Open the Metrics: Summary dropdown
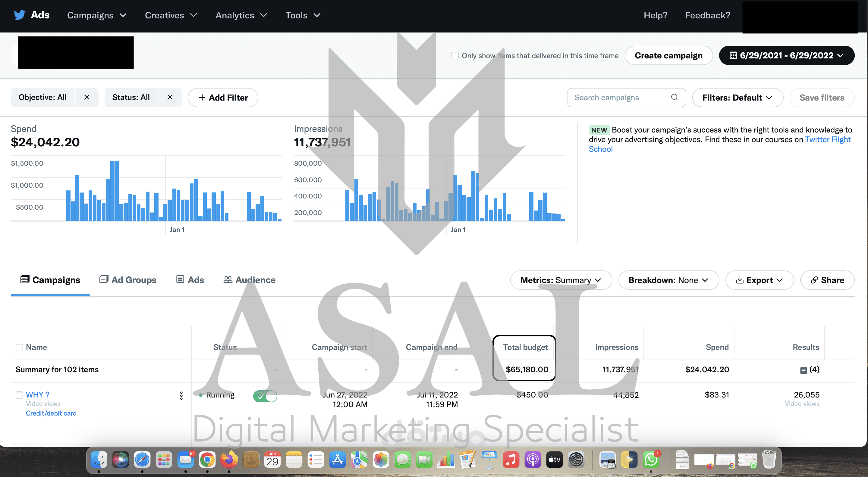This screenshot has height=477, width=868. tap(561, 280)
